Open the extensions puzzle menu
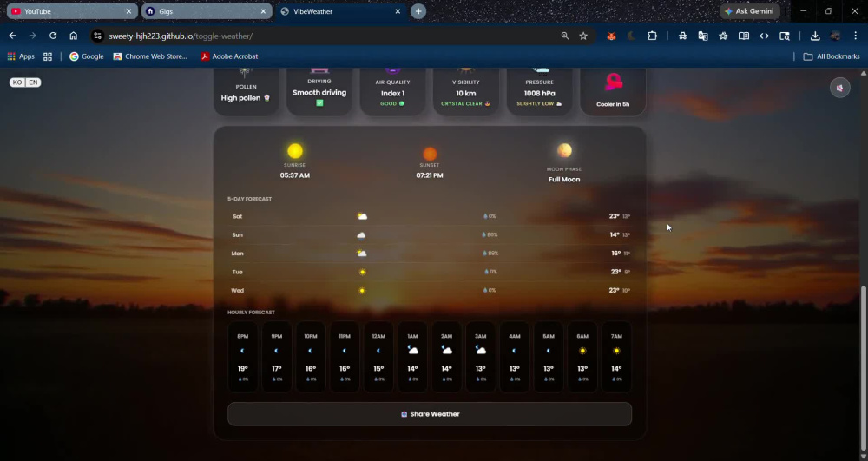Image resolution: width=868 pixels, height=461 pixels. (652, 36)
